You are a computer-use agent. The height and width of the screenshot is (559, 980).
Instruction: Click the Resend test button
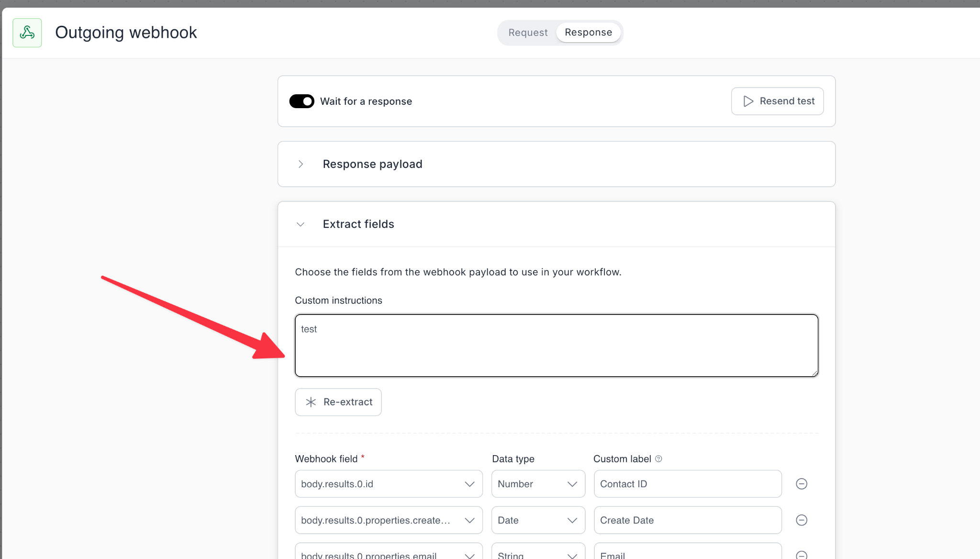(778, 101)
